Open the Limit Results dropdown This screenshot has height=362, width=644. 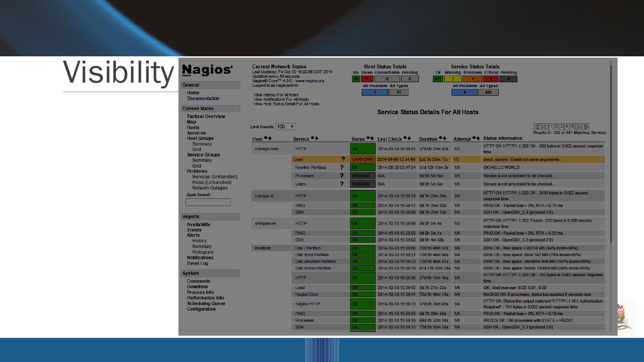[x=285, y=127]
